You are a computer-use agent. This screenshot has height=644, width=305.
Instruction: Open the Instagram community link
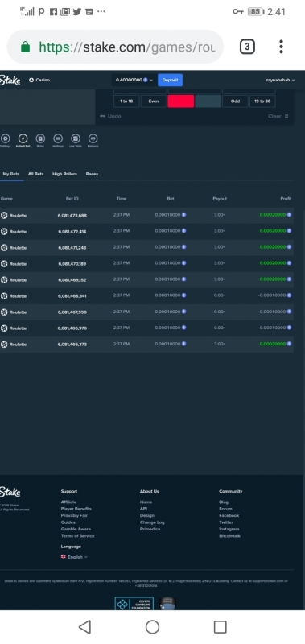(x=229, y=529)
